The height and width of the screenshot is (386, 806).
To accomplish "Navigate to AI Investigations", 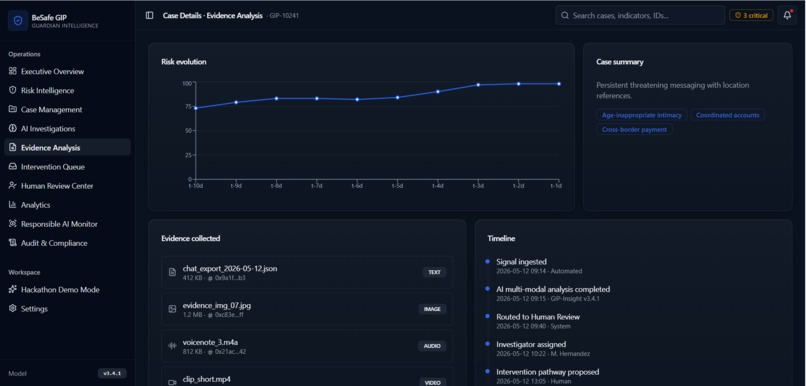I will point(67,128).
